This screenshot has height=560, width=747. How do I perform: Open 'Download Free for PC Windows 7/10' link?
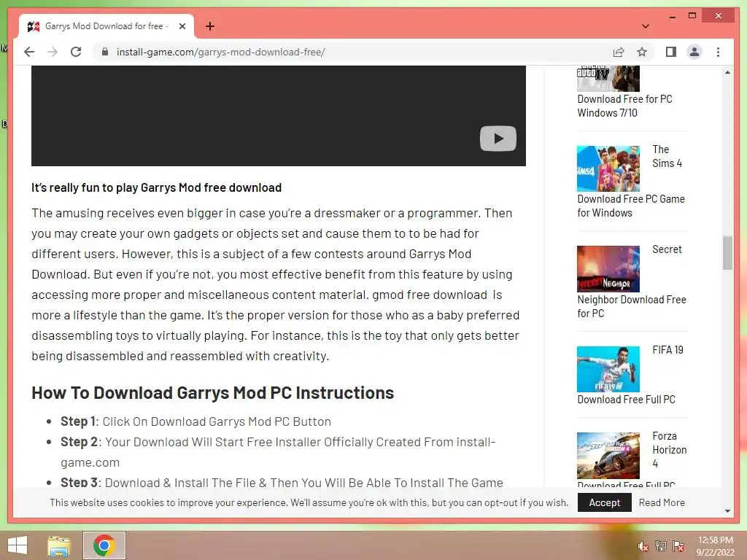624,106
